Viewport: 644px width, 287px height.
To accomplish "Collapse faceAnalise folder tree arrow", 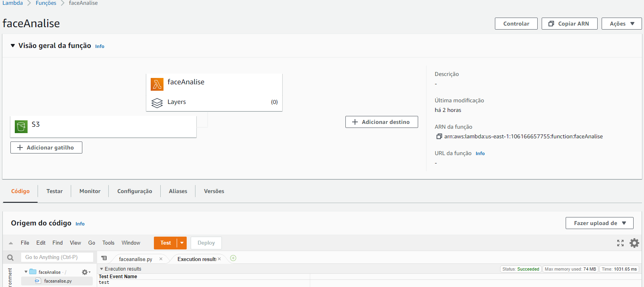I will pyautogui.click(x=26, y=272).
